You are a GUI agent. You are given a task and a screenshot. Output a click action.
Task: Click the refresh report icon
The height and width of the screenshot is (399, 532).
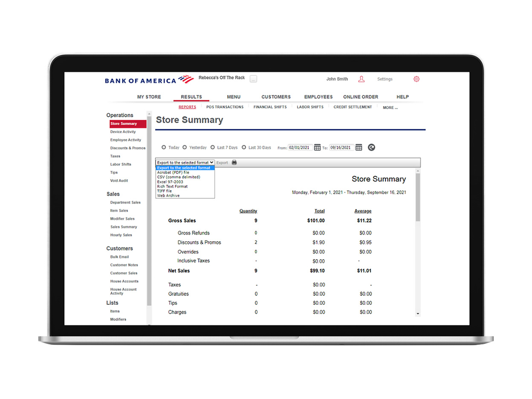pos(371,147)
